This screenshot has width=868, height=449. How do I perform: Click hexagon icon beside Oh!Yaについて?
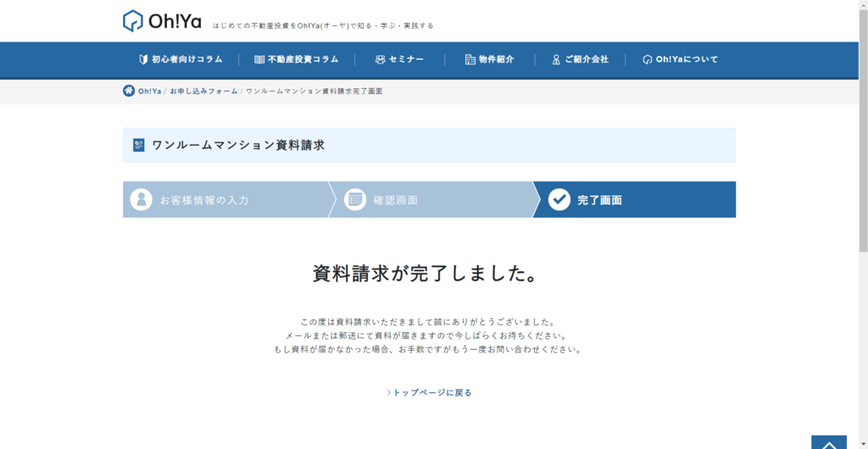(x=647, y=59)
